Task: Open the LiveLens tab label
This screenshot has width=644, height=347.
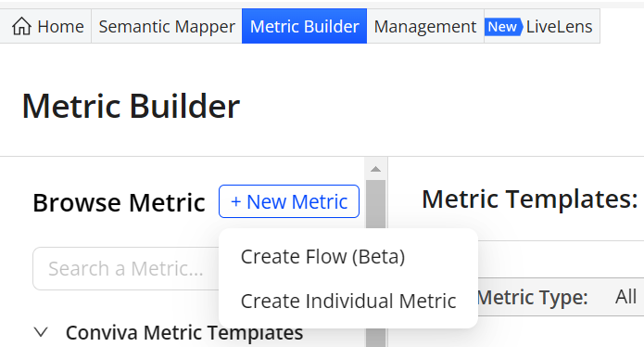Action: coord(559,27)
